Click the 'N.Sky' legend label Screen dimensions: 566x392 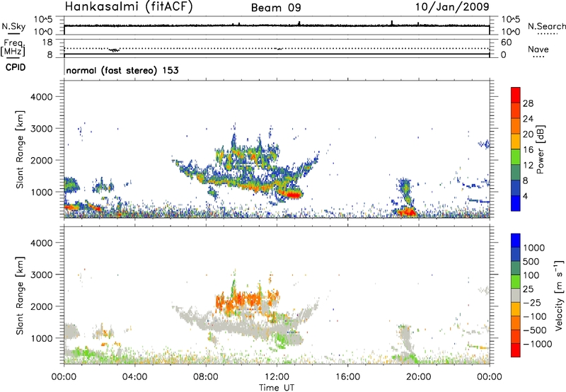pyautogui.click(x=13, y=26)
